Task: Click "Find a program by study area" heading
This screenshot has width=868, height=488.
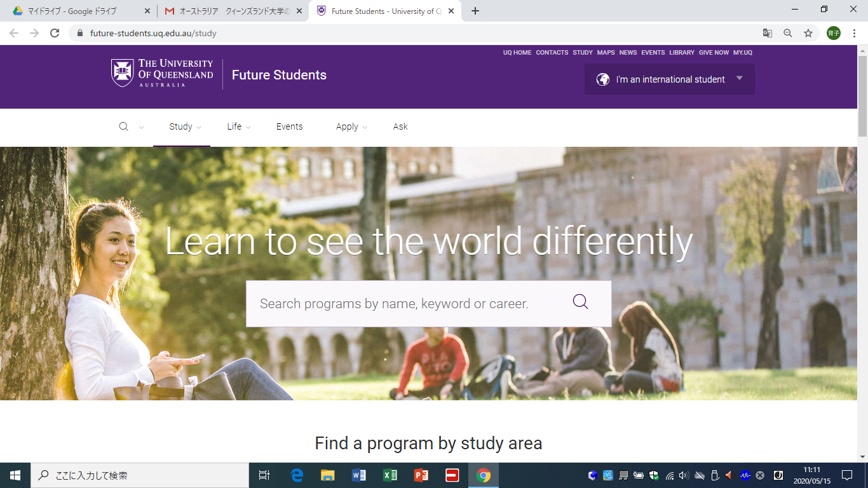Action: click(428, 443)
